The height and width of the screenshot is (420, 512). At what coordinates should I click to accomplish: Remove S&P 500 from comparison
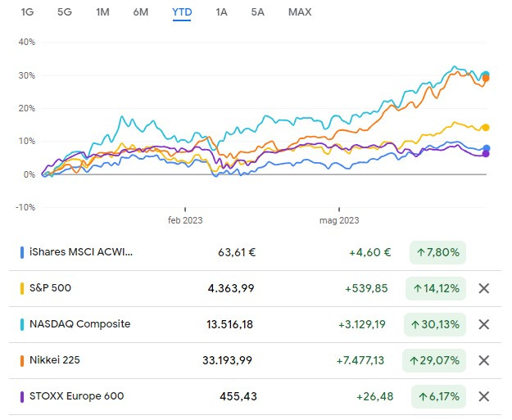coord(483,288)
